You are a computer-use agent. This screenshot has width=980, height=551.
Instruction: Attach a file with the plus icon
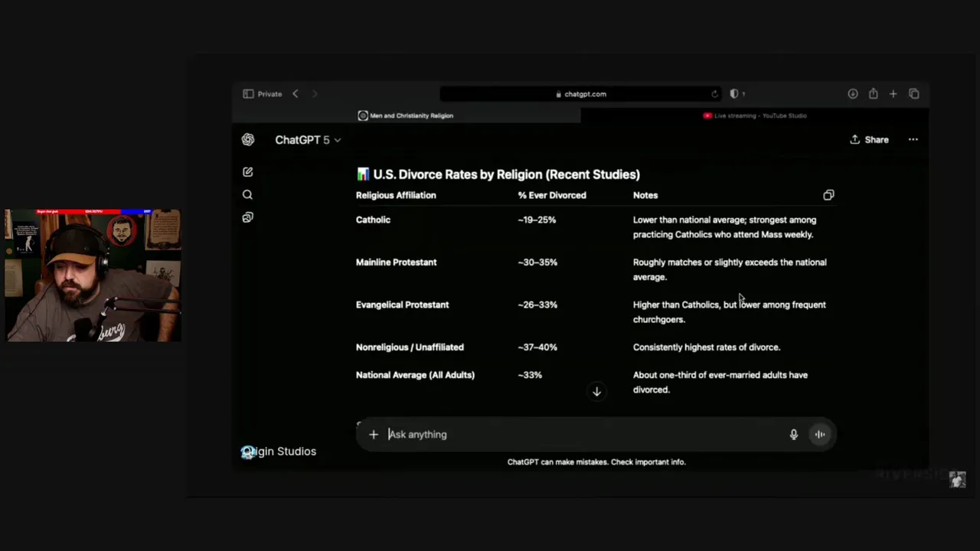373,435
